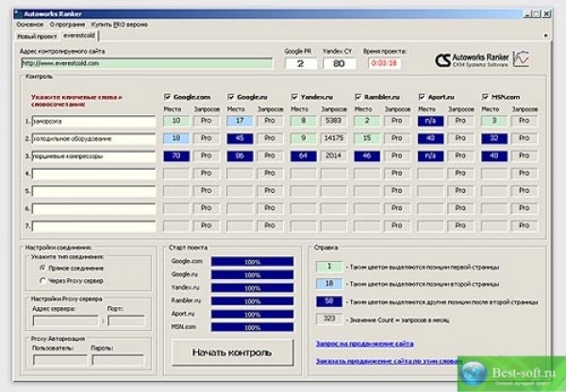Click keyword field 1

(93, 122)
